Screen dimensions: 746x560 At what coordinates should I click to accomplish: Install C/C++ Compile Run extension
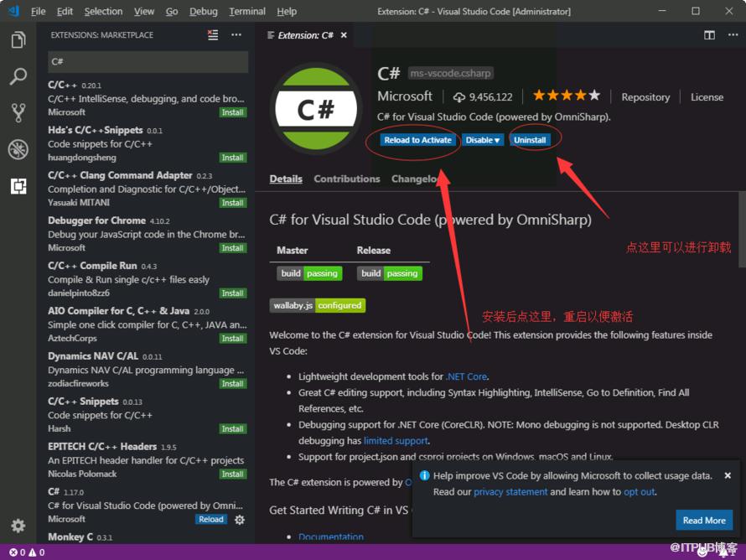click(233, 293)
